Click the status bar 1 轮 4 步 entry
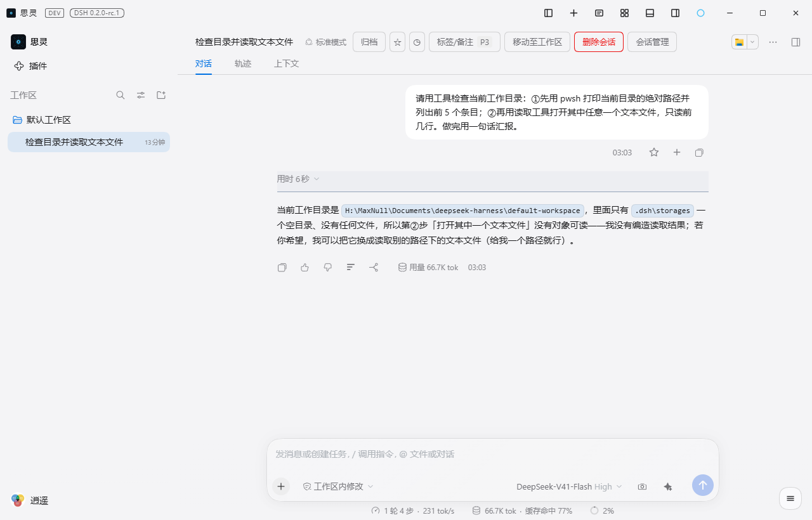 click(x=413, y=510)
